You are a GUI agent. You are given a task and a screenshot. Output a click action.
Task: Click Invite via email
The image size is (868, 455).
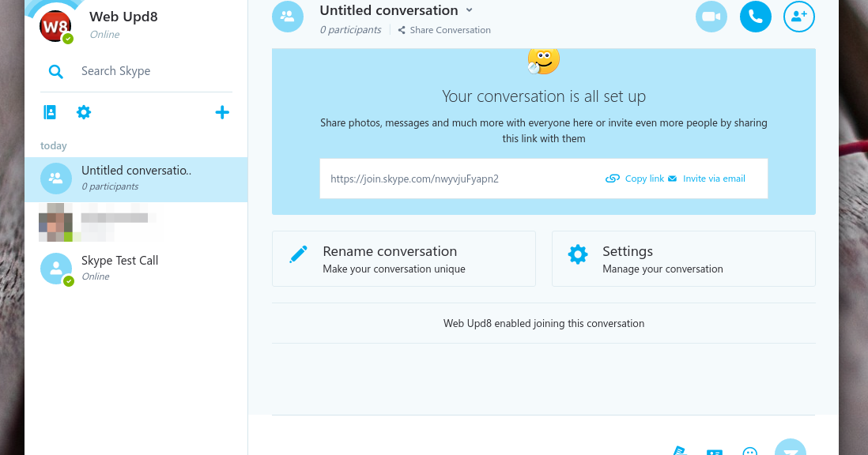(x=714, y=179)
